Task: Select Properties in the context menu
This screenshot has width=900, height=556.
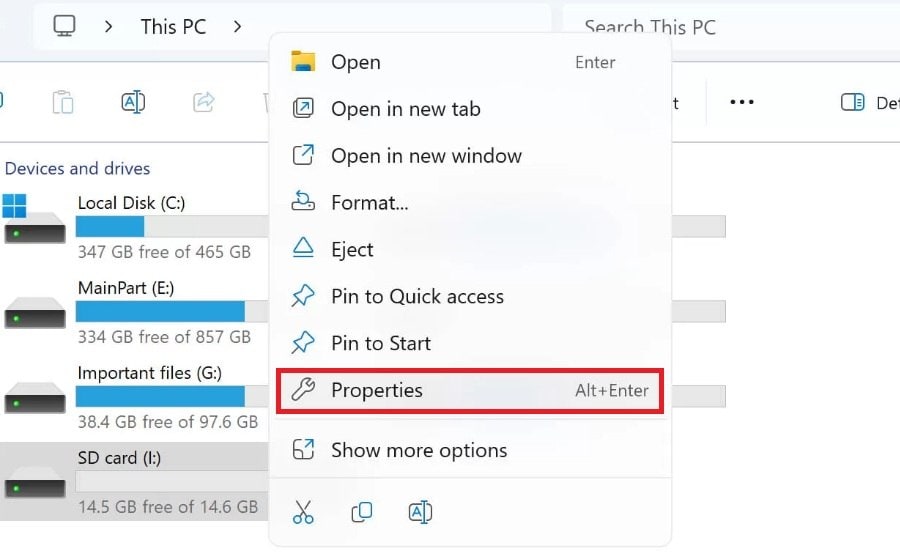Action: [x=377, y=390]
